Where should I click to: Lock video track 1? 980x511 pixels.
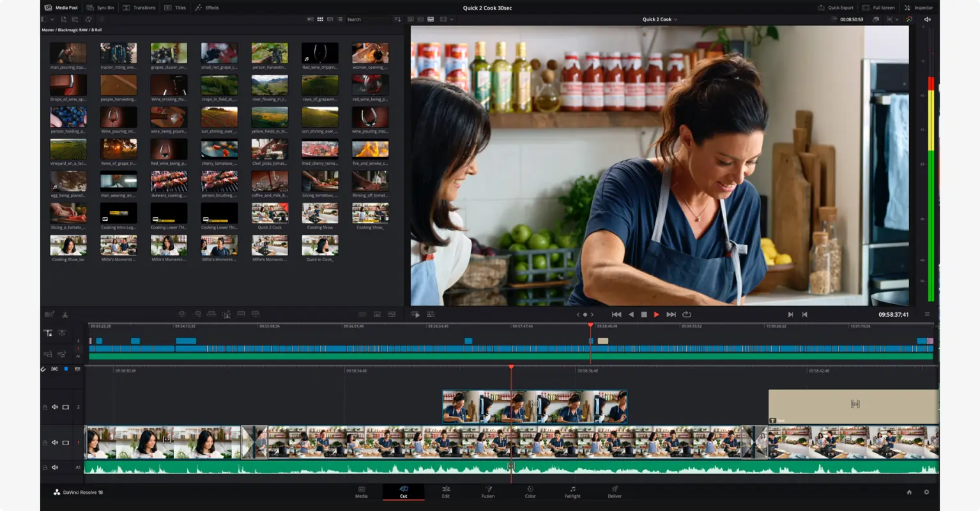pos(44,442)
